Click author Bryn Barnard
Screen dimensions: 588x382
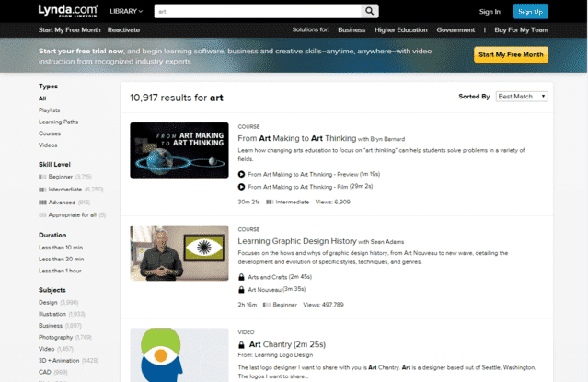point(387,139)
